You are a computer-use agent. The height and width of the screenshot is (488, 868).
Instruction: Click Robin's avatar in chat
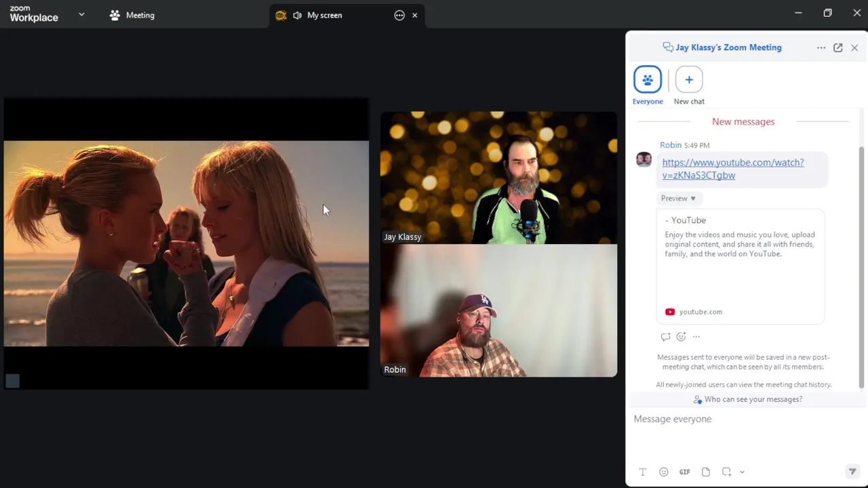click(x=644, y=159)
